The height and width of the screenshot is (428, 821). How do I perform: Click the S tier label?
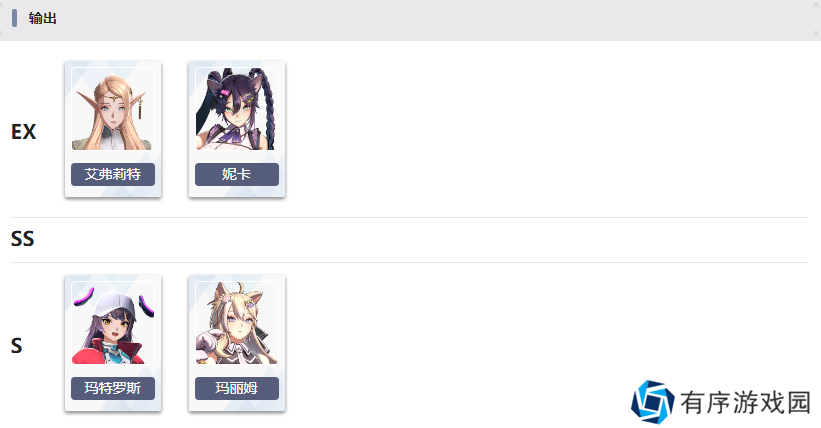pos(17,346)
